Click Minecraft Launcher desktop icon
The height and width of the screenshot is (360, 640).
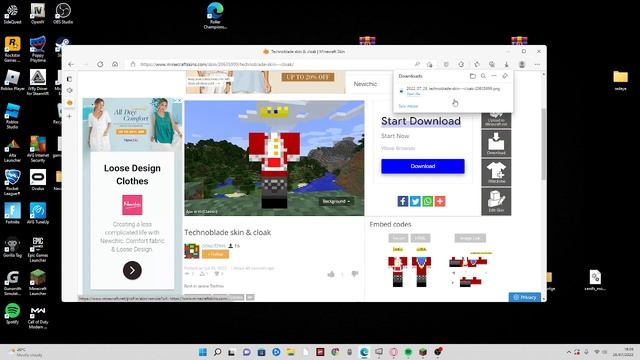coord(38,282)
